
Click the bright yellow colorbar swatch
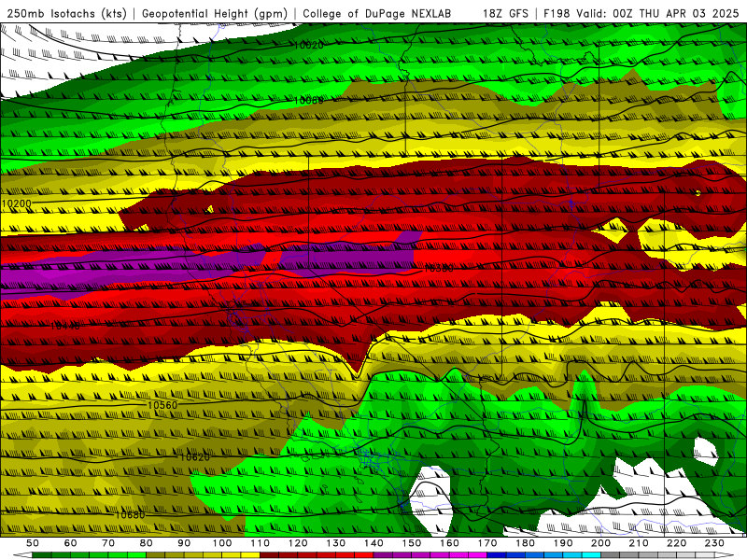[x=250, y=555]
